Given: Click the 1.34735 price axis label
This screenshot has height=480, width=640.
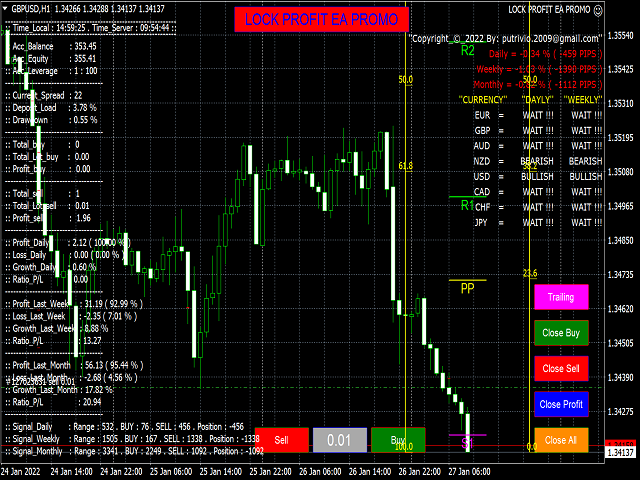Looking at the screenshot, I should pos(620,275).
